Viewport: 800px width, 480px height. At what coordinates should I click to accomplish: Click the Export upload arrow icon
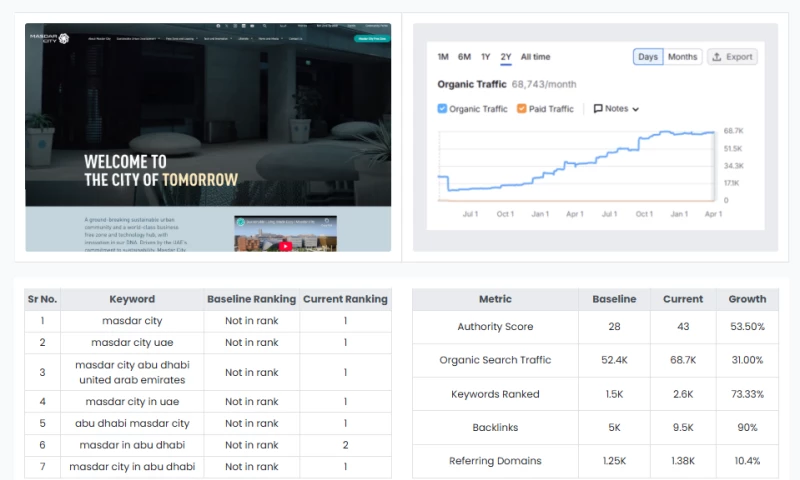[718, 57]
